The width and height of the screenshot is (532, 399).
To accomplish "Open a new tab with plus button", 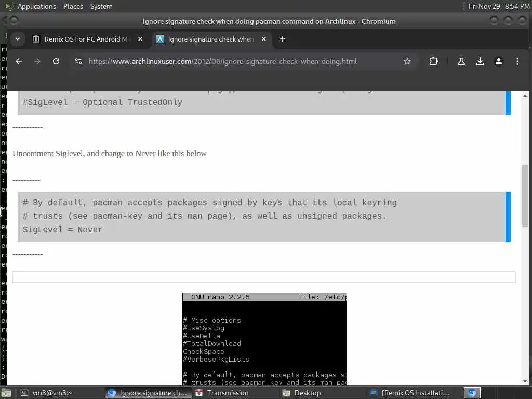I will [x=282, y=39].
